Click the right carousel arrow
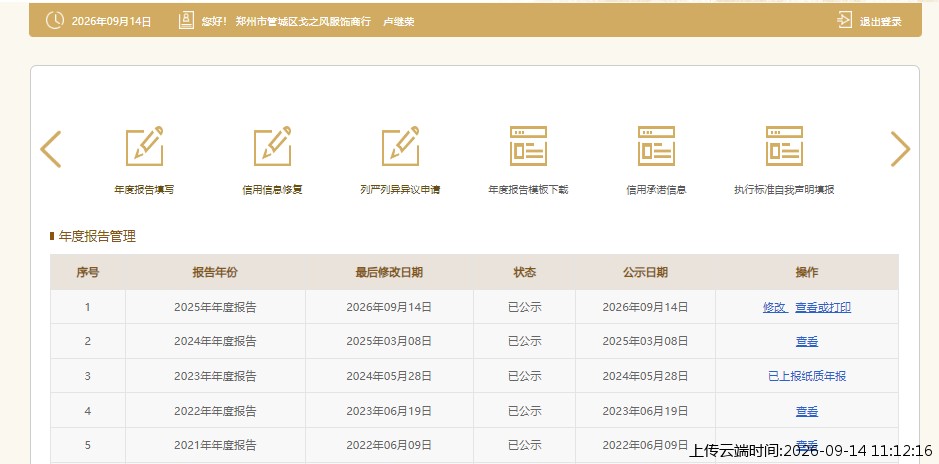This screenshot has height=464, width=939. [900, 149]
